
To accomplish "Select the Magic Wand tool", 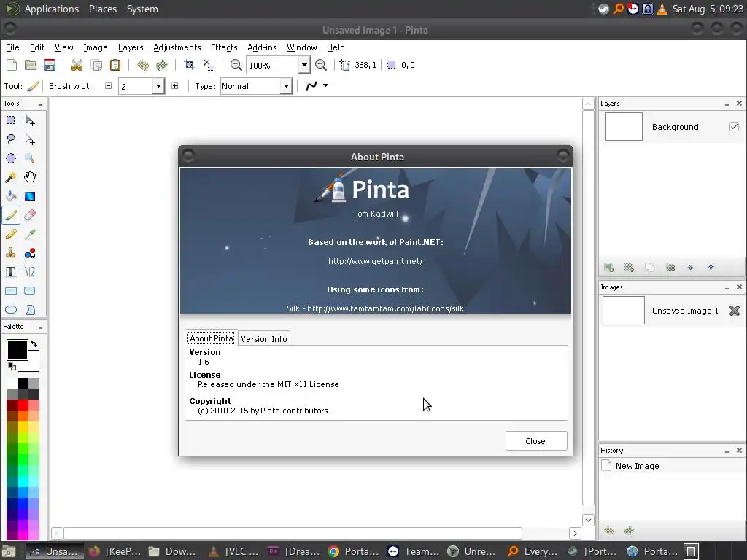I will [10, 177].
